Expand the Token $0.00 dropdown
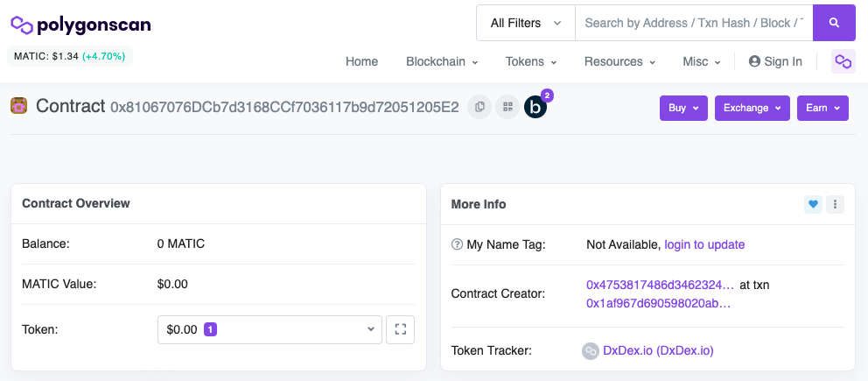Screen dimensions: 868x381 tap(269, 329)
